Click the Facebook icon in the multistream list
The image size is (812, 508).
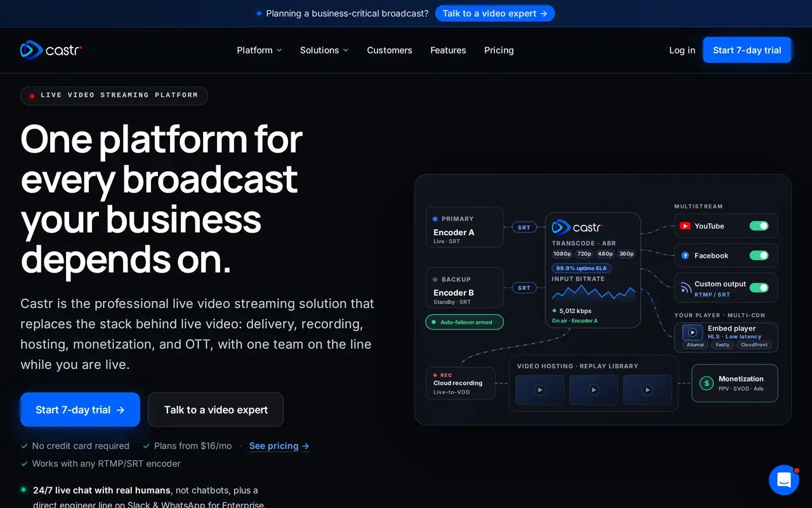pyautogui.click(x=685, y=255)
